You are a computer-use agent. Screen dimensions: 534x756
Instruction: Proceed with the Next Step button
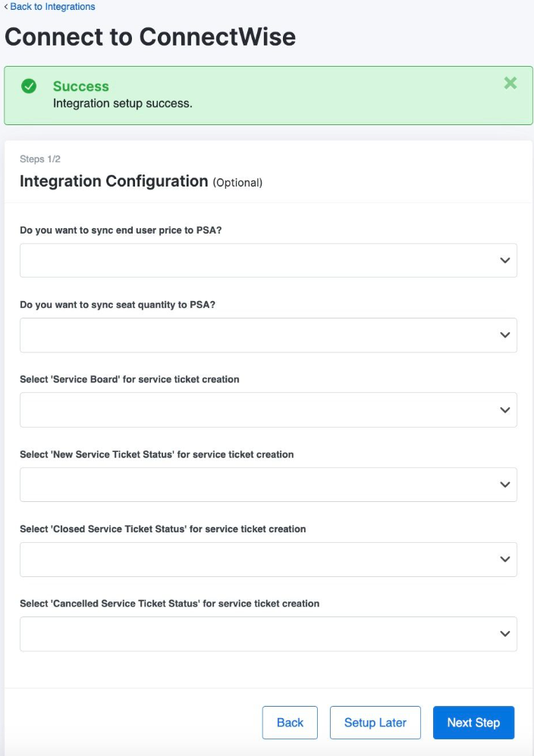474,722
